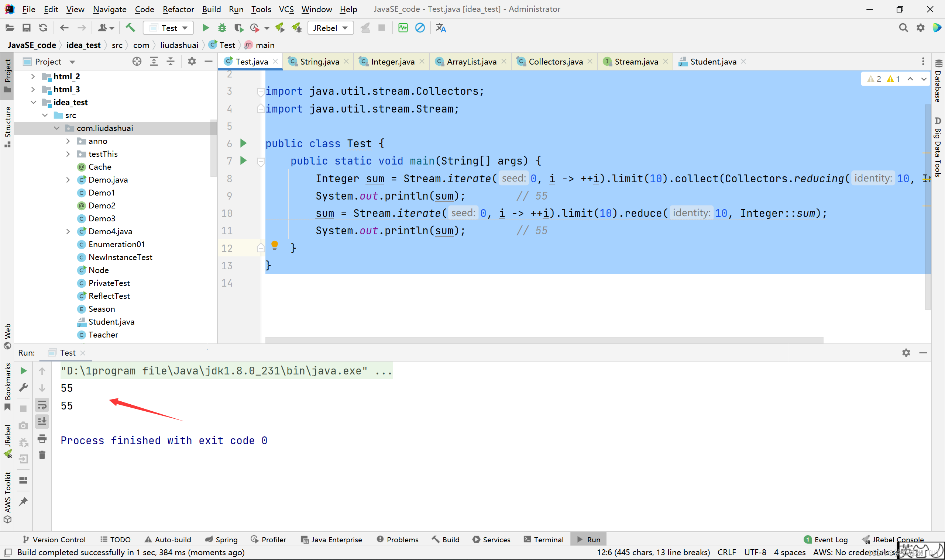Switch to the Stream.java tab
The height and width of the screenshot is (560, 945).
pyautogui.click(x=636, y=62)
